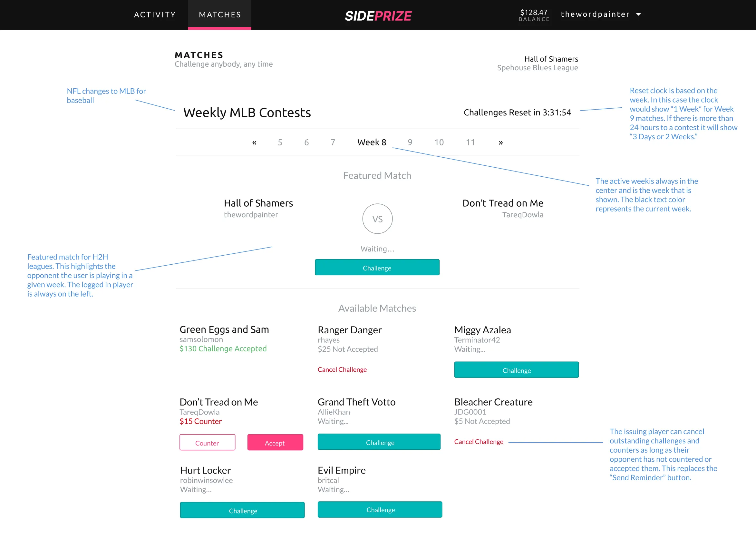Cancel the Bleacher Creature challenge
The height and width of the screenshot is (539, 756).
(x=478, y=441)
